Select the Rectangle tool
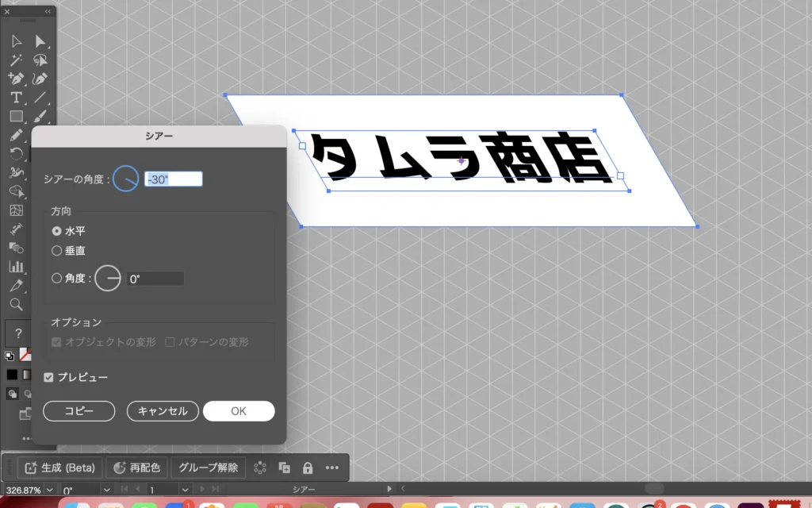812x508 pixels. (17, 117)
